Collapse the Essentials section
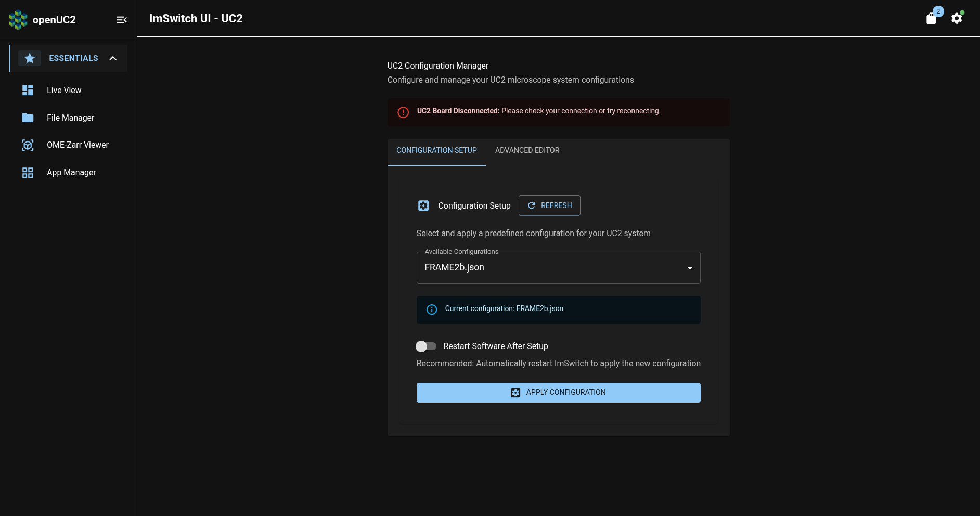The image size is (980, 516). click(x=113, y=58)
